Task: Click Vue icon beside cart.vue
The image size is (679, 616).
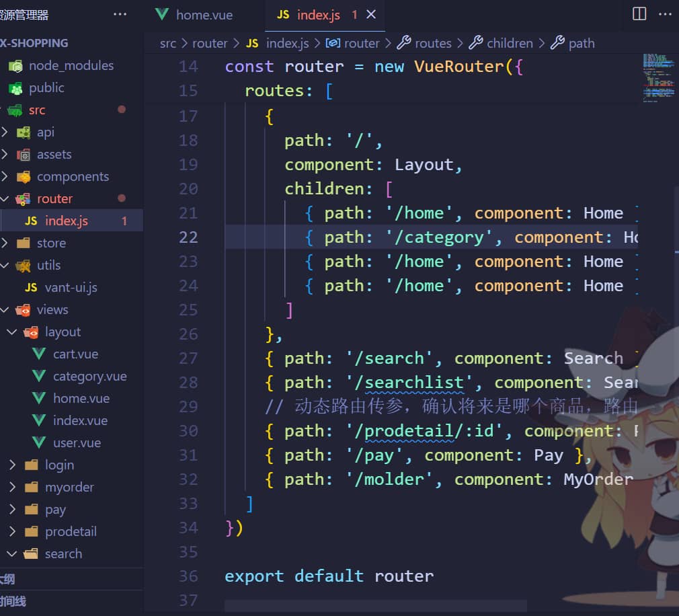Action: pyautogui.click(x=39, y=354)
